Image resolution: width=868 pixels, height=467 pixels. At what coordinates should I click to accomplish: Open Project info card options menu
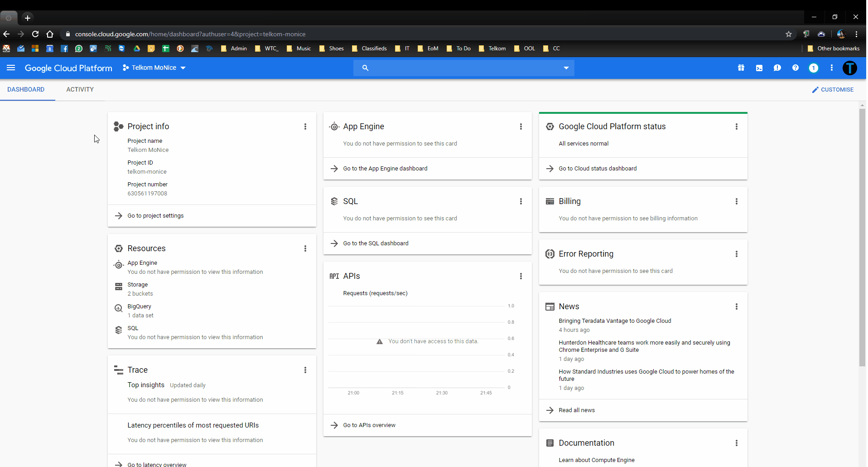point(305,126)
